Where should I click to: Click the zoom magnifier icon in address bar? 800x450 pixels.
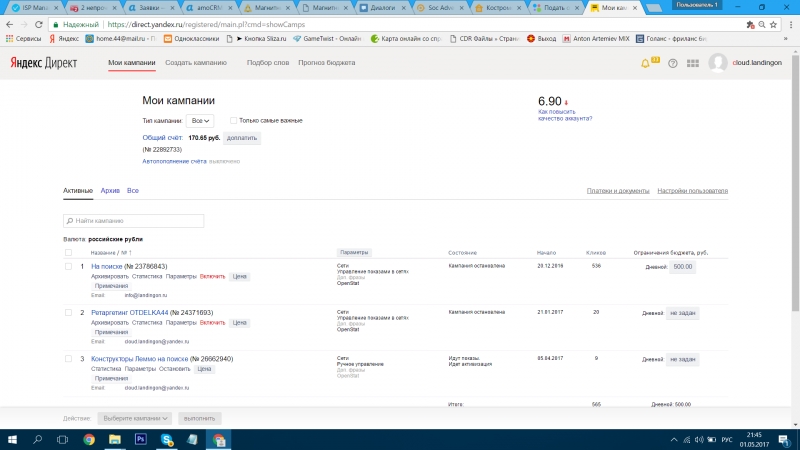[x=762, y=24]
